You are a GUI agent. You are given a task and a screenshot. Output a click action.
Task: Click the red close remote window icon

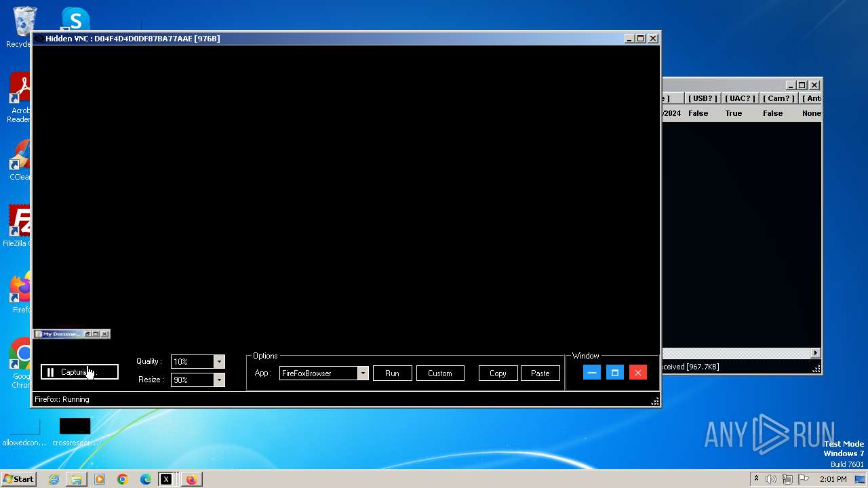tap(637, 373)
